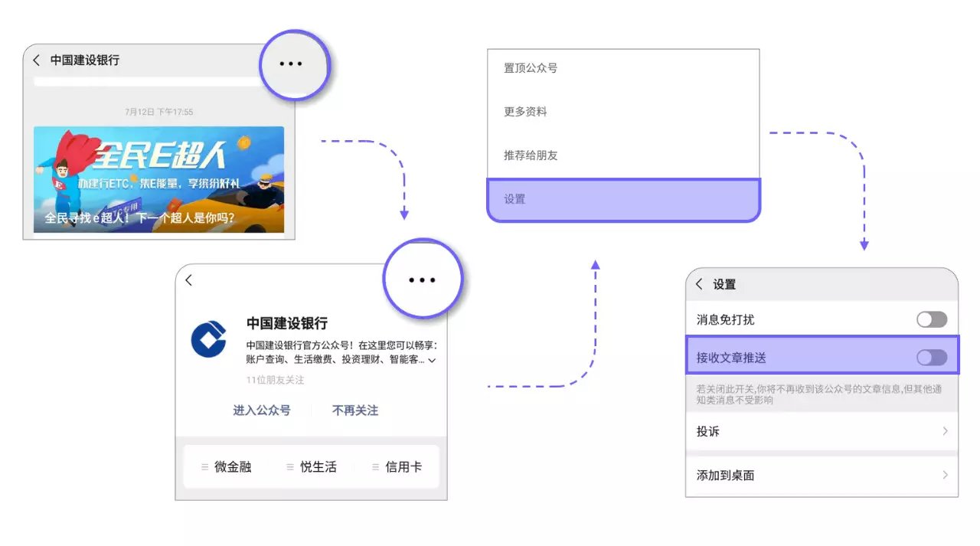Select 设置 from the menu
Viewport: 980px width, 546px height.
click(x=624, y=200)
